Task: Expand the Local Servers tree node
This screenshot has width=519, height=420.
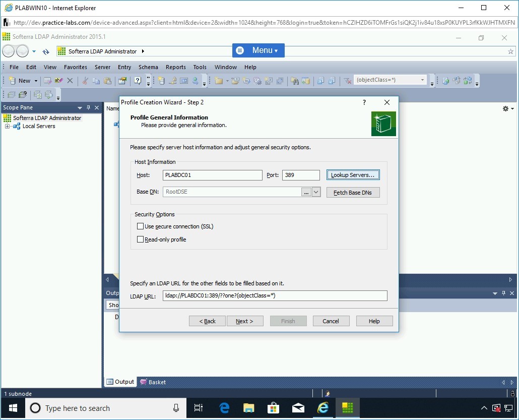Action: click(x=8, y=127)
